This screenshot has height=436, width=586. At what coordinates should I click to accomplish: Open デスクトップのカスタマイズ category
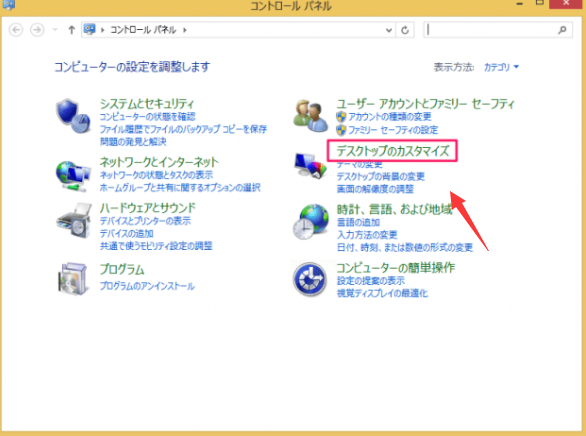392,151
